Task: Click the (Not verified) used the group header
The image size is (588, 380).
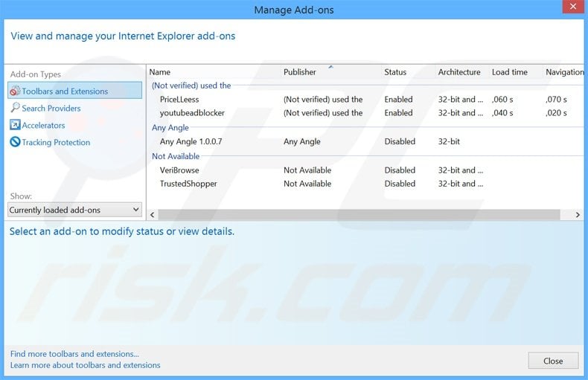Action: coord(191,86)
